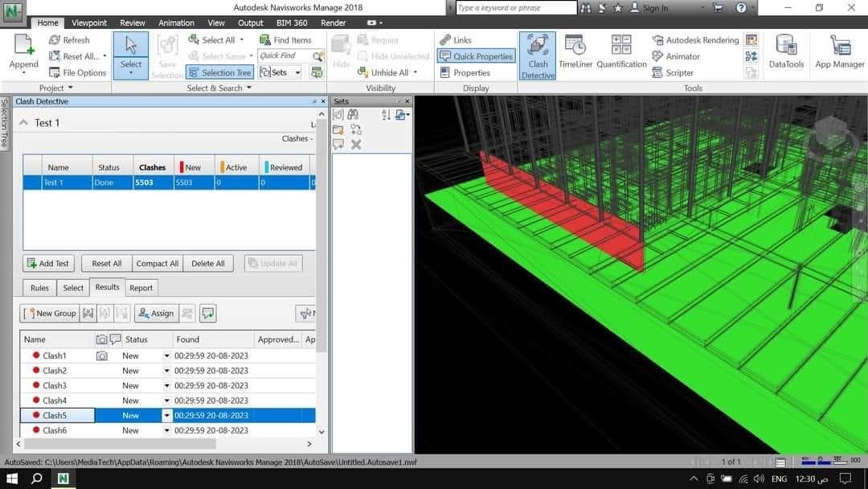Click Reset All in Clash Detective

[106, 264]
